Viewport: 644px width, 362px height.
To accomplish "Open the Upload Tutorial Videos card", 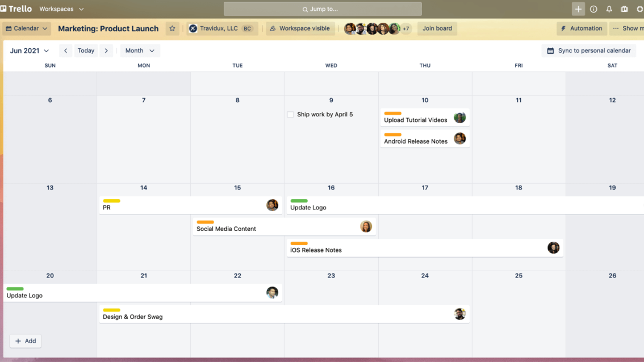I will 425,117.
